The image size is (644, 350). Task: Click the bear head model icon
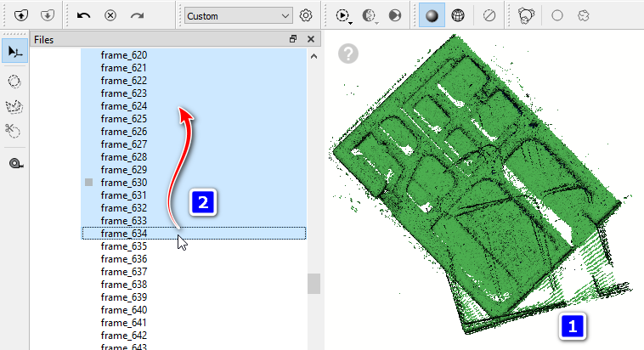point(526,15)
